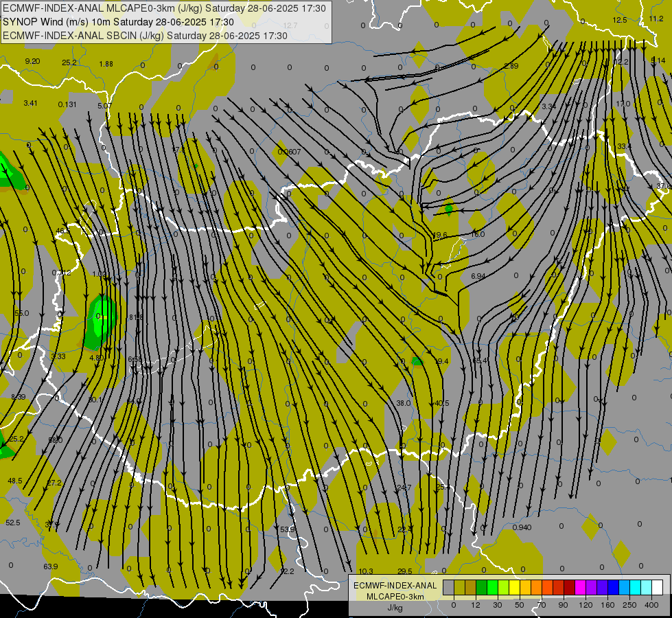The image size is (672, 618).
Task: Click the legend scale value 12
Action: (x=475, y=605)
